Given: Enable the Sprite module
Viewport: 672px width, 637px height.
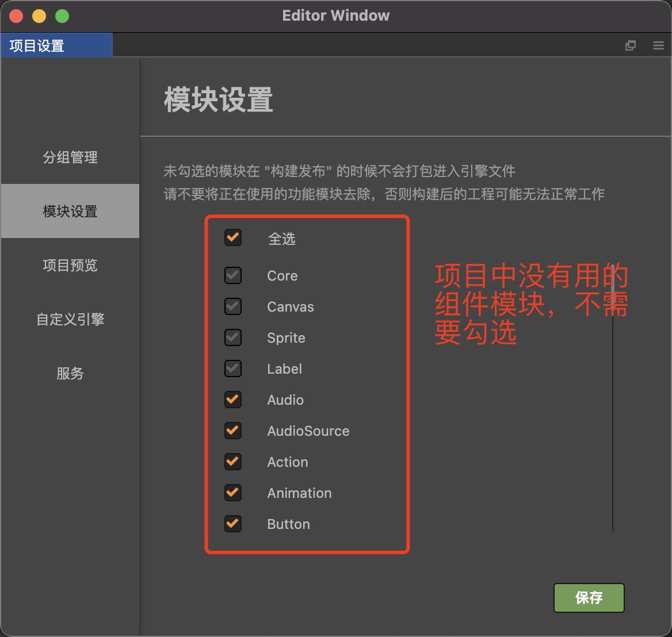Looking at the screenshot, I should point(232,337).
